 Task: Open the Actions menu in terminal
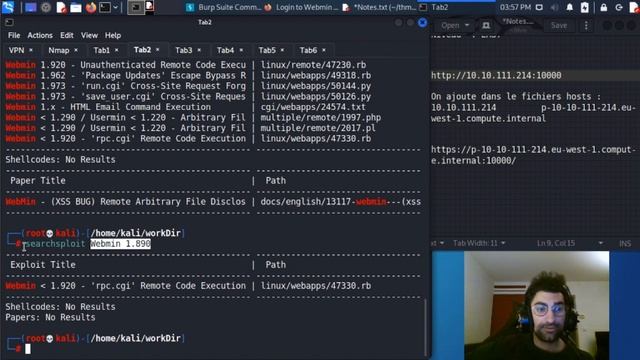40,36
